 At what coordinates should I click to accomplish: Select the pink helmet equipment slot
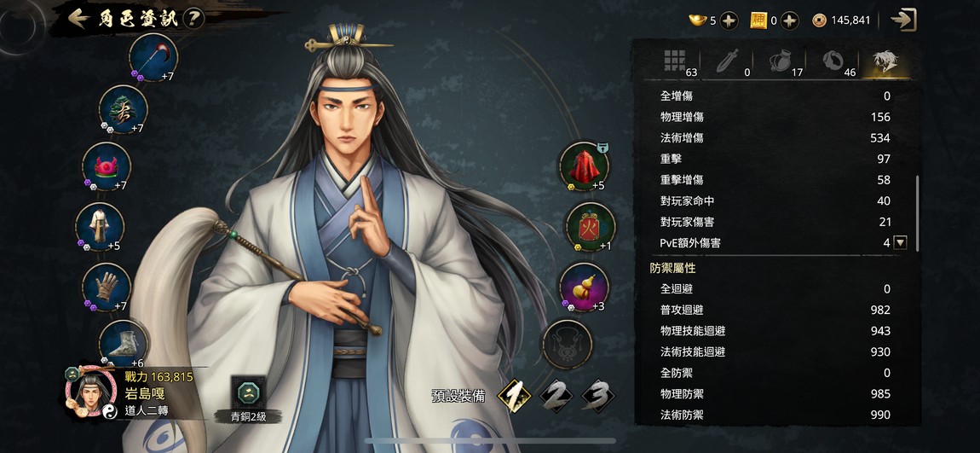point(107,167)
